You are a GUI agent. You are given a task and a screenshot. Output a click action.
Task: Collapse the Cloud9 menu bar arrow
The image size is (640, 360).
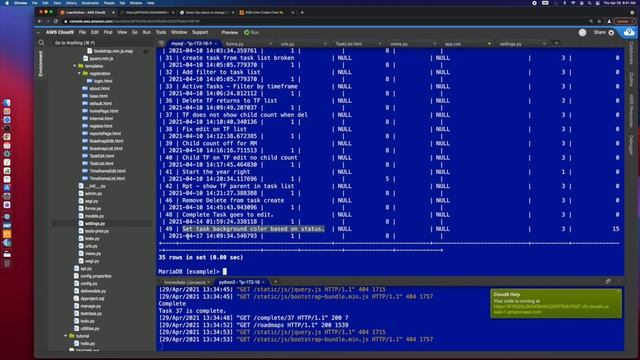click(38, 33)
